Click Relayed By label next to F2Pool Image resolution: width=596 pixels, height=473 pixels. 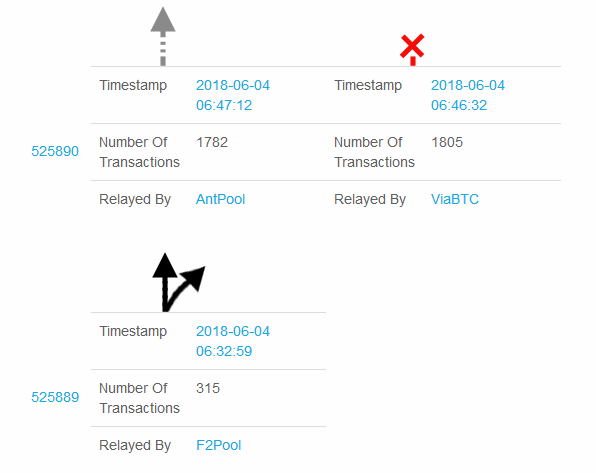[x=135, y=446]
